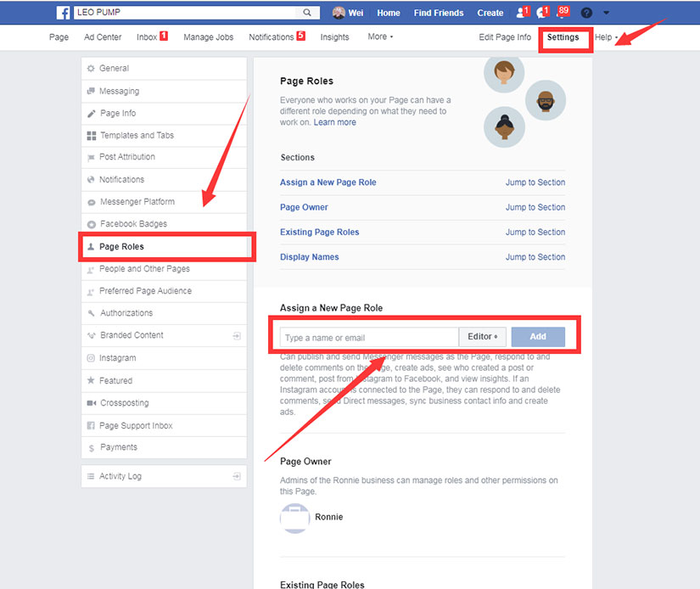Click the Activity Log external arrow icon

[x=237, y=476]
